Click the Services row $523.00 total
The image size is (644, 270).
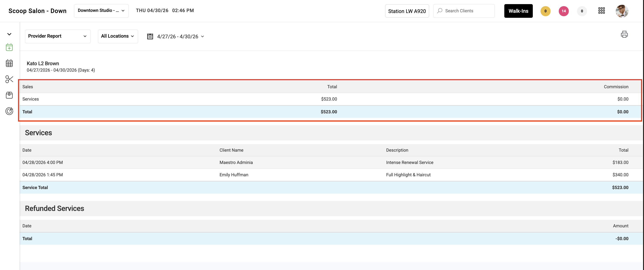click(x=329, y=99)
